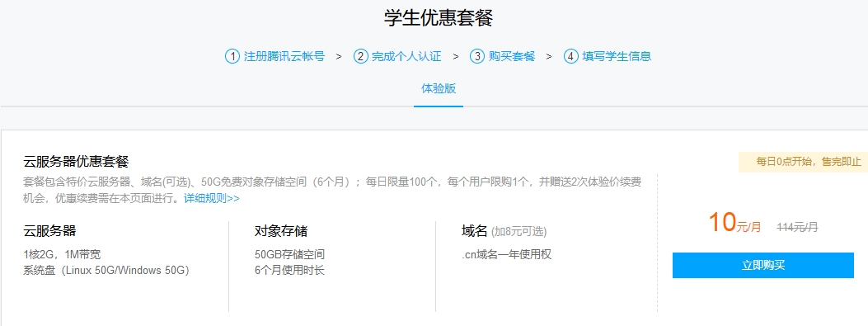Click the 学生优惠套餐 page title
Screen dimensions: 868x326
pyautogui.click(x=439, y=17)
